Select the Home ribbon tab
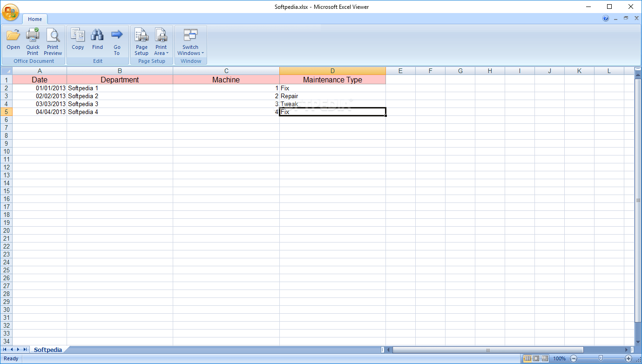The height and width of the screenshot is (364, 642). click(35, 19)
